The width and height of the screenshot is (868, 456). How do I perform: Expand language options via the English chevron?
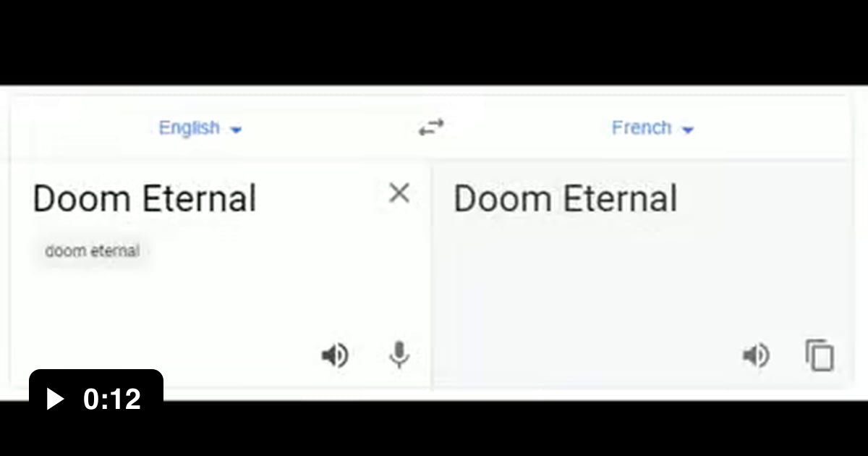(x=235, y=129)
